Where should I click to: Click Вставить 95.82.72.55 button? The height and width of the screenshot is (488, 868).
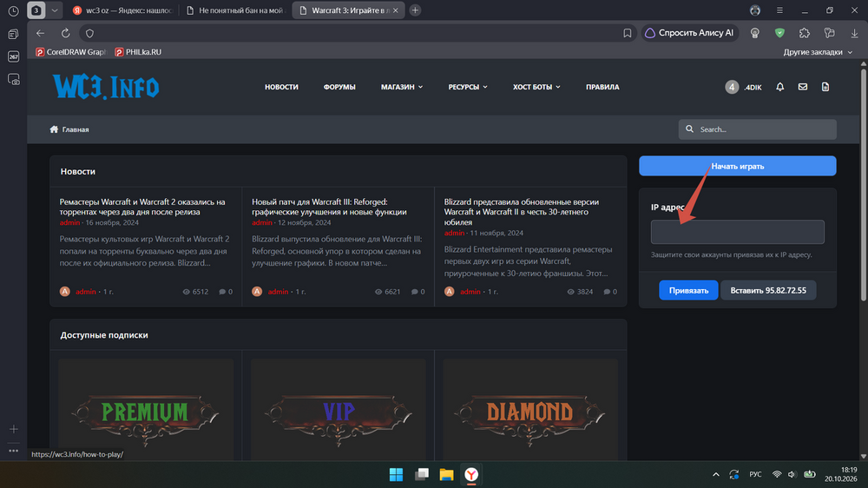pos(768,290)
